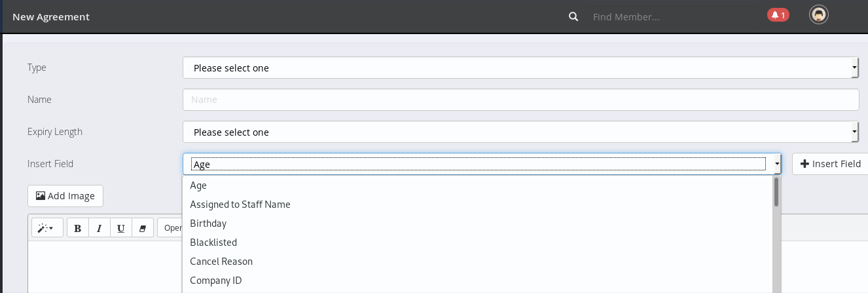Image resolution: width=868 pixels, height=293 pixels.
Task: Click the dropdown list scrollbar
Action: tap(776, 193)
